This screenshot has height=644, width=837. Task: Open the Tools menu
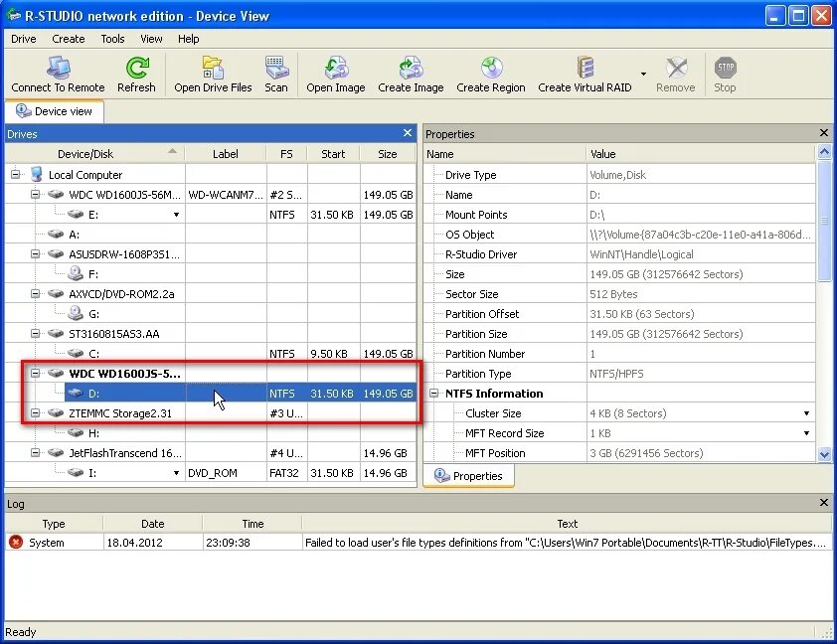112,39
